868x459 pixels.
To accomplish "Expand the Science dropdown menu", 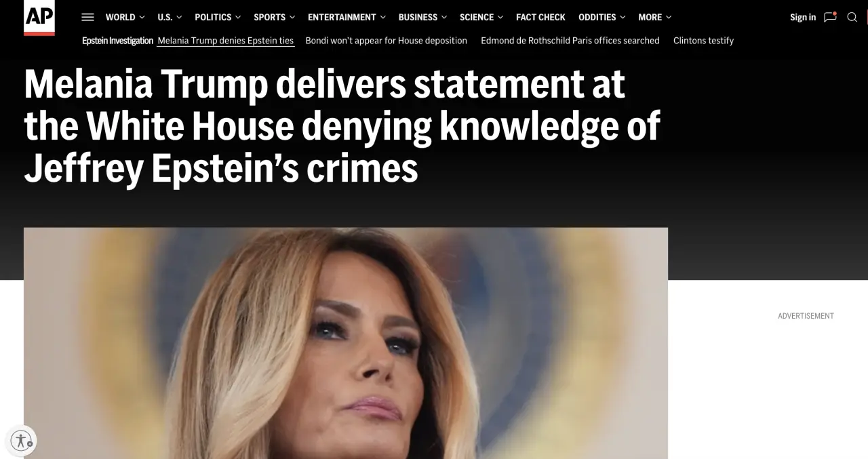I will [481, 17].
